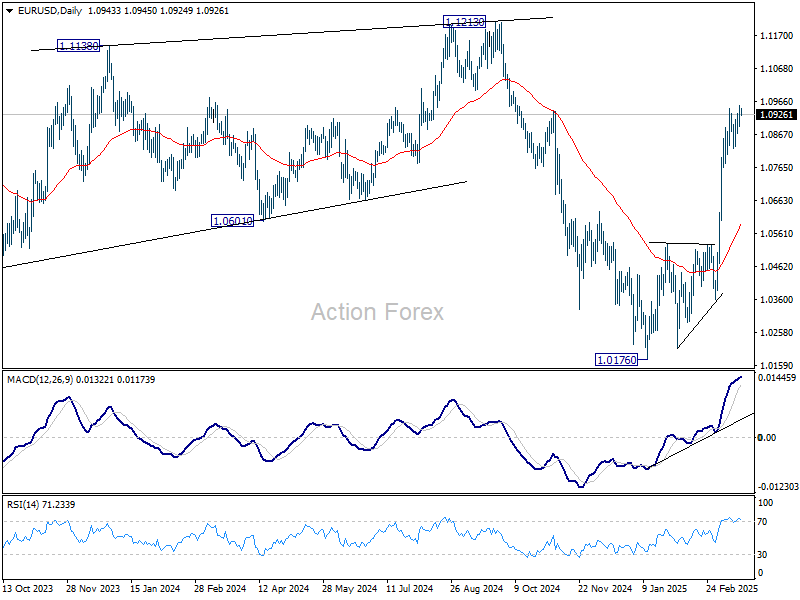This screenshot has height=600, width=800.
Task: Click the 26 Aug 2024 date marker
Action: point(476,588)
